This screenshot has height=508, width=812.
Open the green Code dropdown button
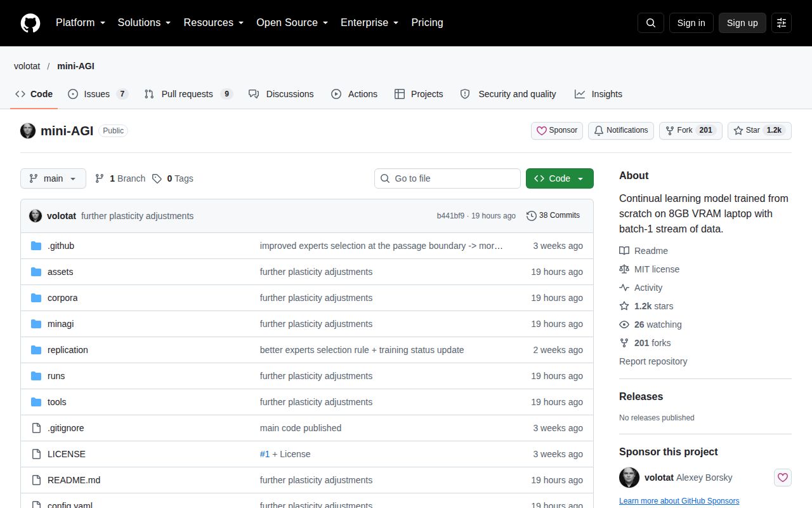560,178
